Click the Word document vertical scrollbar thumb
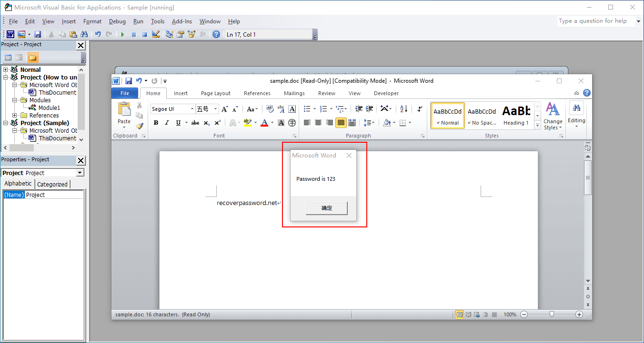Screen dimensions: 644x343 (x=588, y=177)
